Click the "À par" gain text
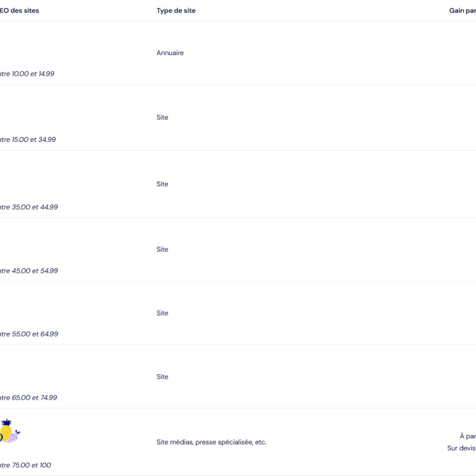 coord(467,436)
